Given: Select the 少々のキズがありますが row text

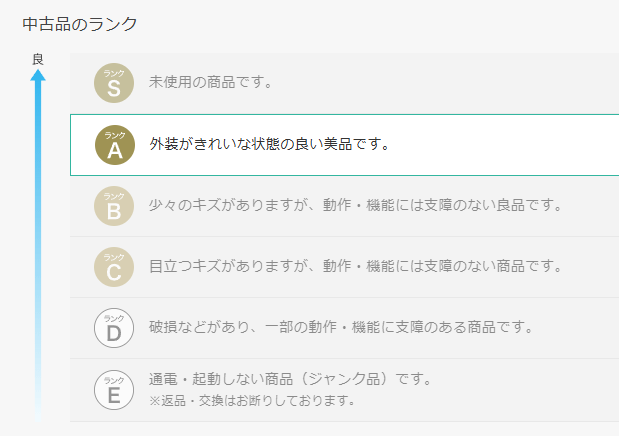Looking at the screenshot, I should coord(355,205).
